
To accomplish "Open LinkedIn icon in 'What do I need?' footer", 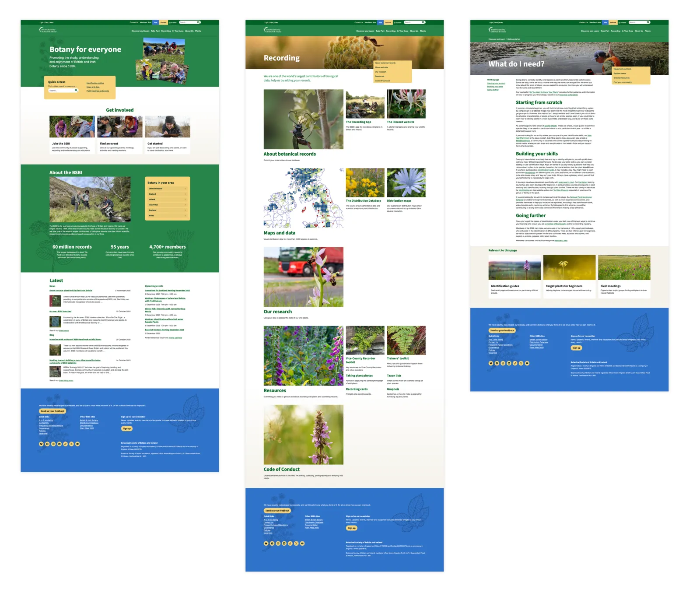I will [509, 363].
